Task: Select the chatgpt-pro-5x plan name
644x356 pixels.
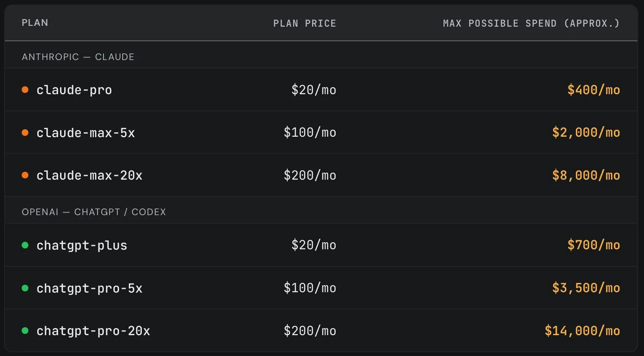Action: click(90, 288)
